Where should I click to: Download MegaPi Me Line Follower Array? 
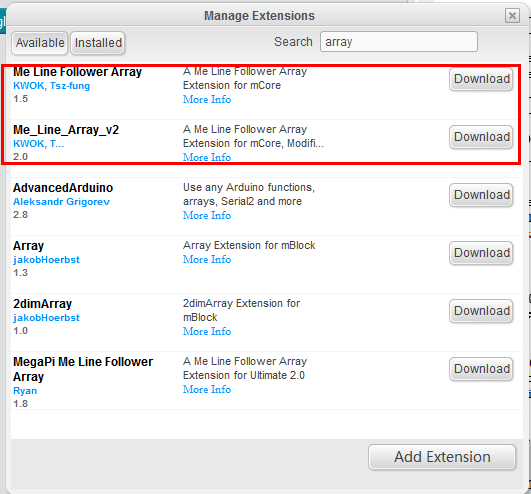click(x=481, y=369)
